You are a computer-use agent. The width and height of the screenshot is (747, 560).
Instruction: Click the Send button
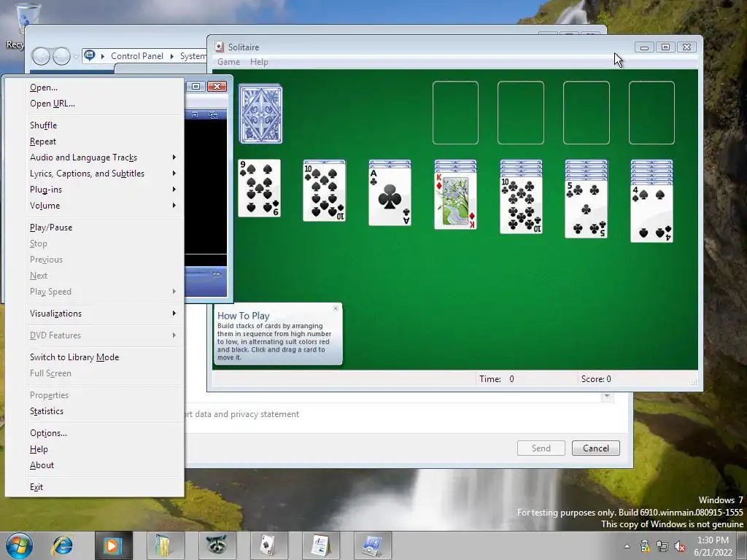(x=541, y=448)
